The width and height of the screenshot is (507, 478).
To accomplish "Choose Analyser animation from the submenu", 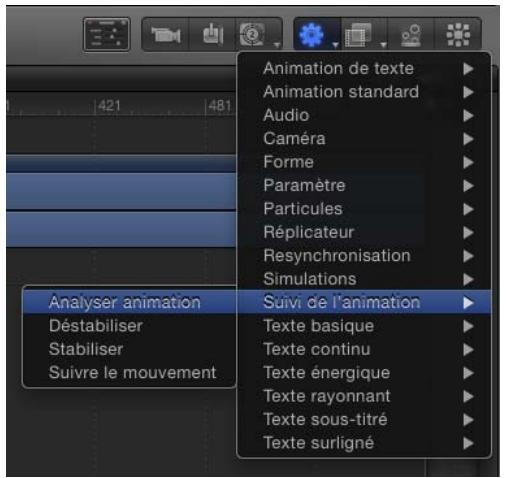I will pos(130,302).
